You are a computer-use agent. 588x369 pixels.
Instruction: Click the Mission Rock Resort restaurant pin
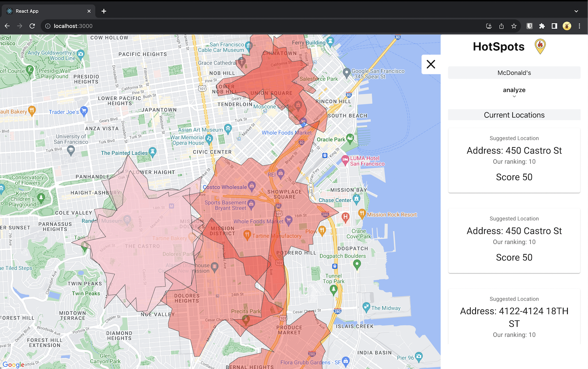coord(362,213)
